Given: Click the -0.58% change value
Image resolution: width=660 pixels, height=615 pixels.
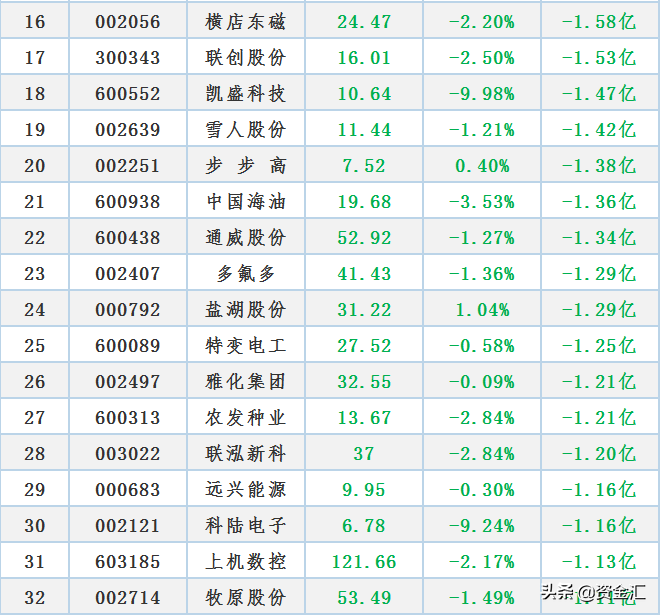Looking at the screenshot, I should [x=482, y=346].
